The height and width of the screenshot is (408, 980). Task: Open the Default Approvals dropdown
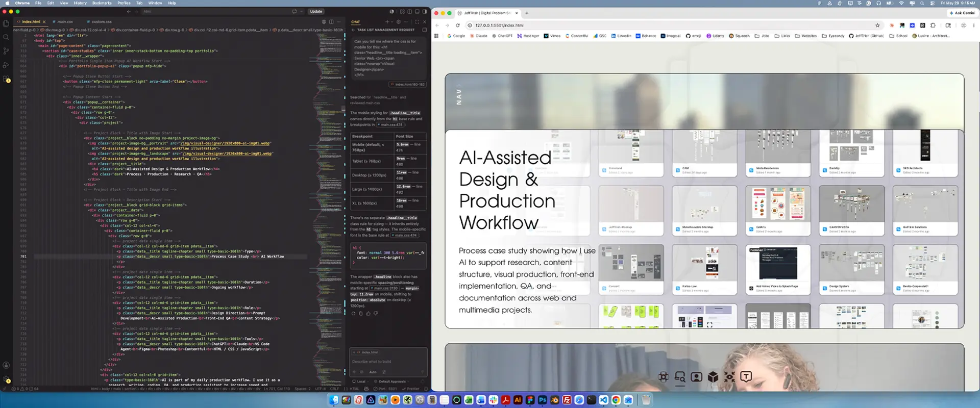(392, 381)
